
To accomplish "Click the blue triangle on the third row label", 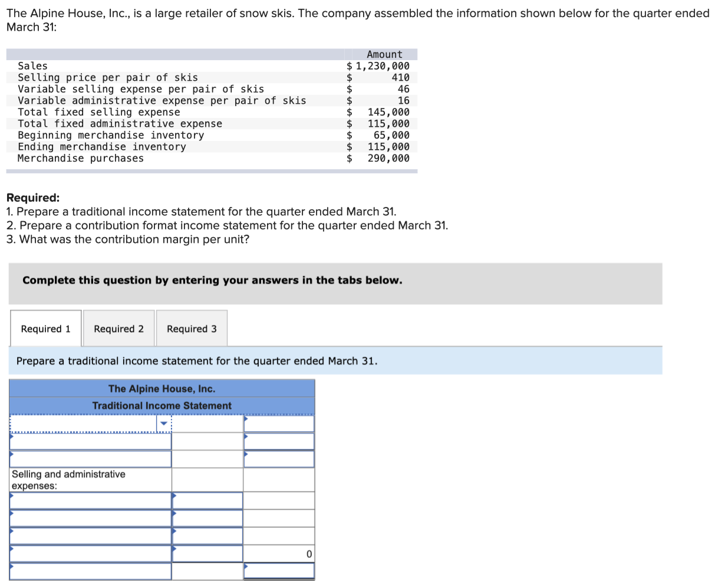I will coord(11,452).
